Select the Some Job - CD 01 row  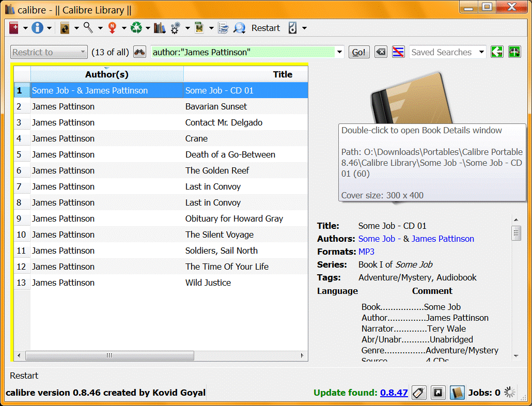(x=161, y=90)
